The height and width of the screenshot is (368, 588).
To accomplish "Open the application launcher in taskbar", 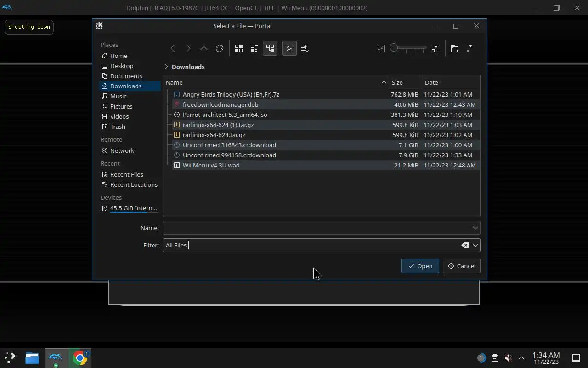I will [10, 357].
